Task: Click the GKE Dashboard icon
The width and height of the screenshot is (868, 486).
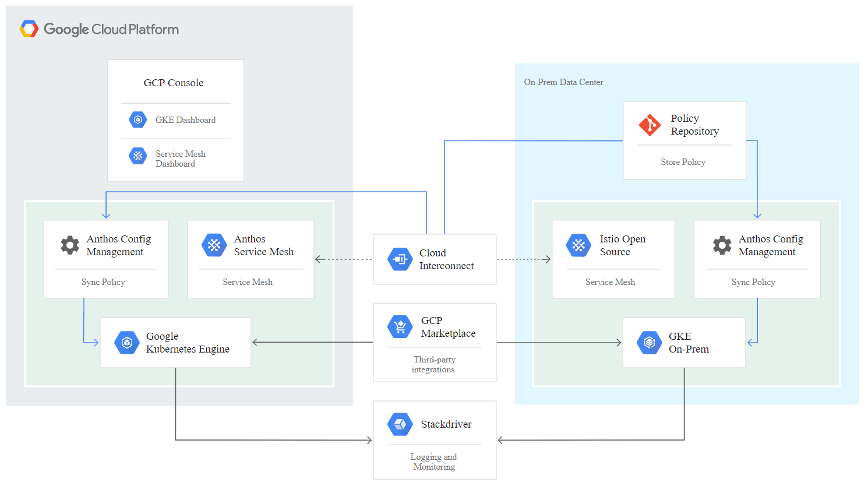Action: [137, 120]
